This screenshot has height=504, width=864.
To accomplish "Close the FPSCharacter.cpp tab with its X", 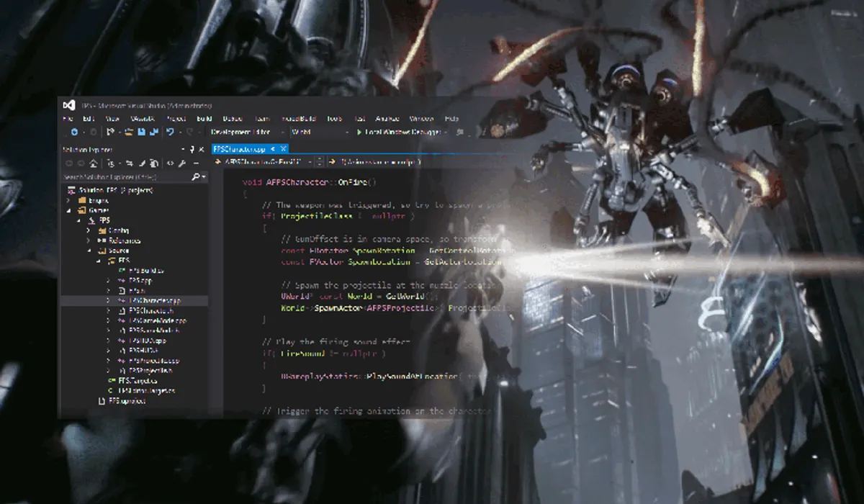I will click(283, 149).
